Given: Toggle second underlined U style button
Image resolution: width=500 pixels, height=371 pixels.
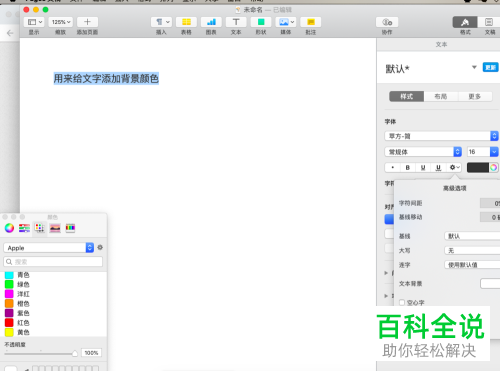Looking at the screenshot, I should (438, 167).
